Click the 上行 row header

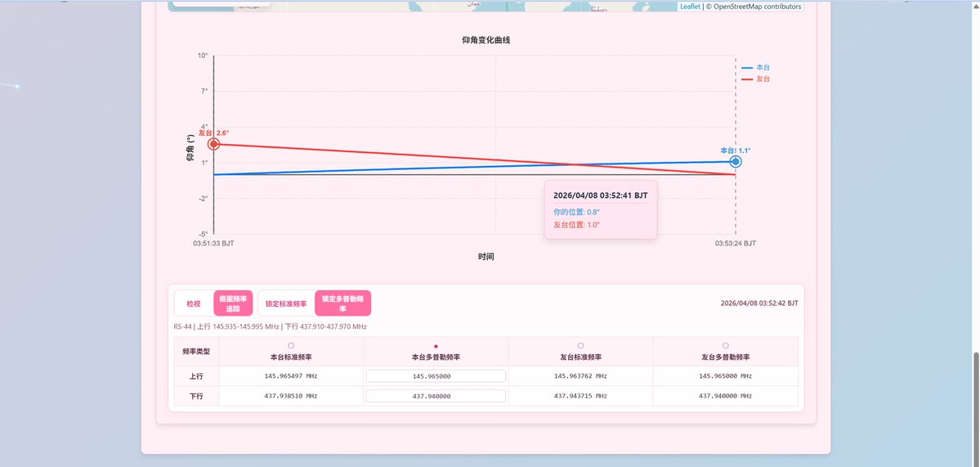[196, 376]
